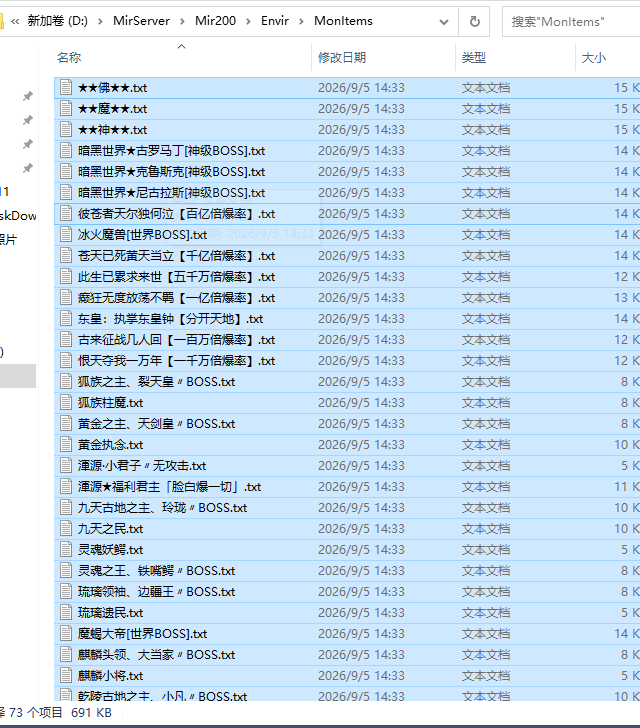
Task: Select file name 麒麟小将.txt
Action: [x=110, y=676]
